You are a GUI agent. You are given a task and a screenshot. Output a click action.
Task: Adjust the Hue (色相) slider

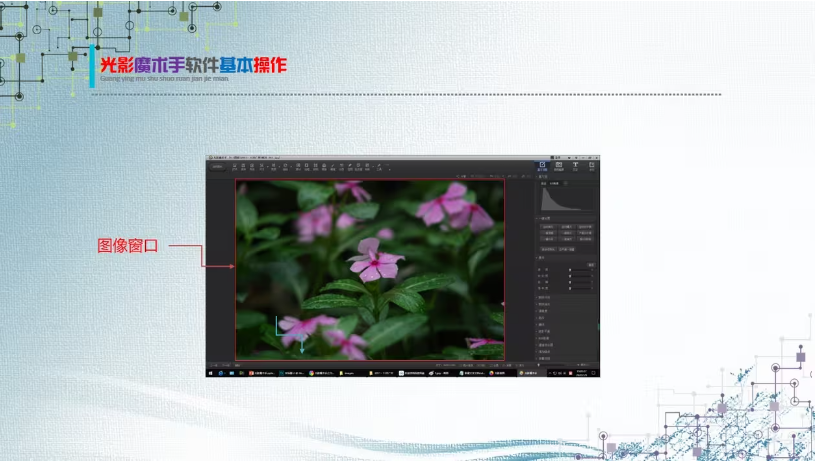pos(580,282)
